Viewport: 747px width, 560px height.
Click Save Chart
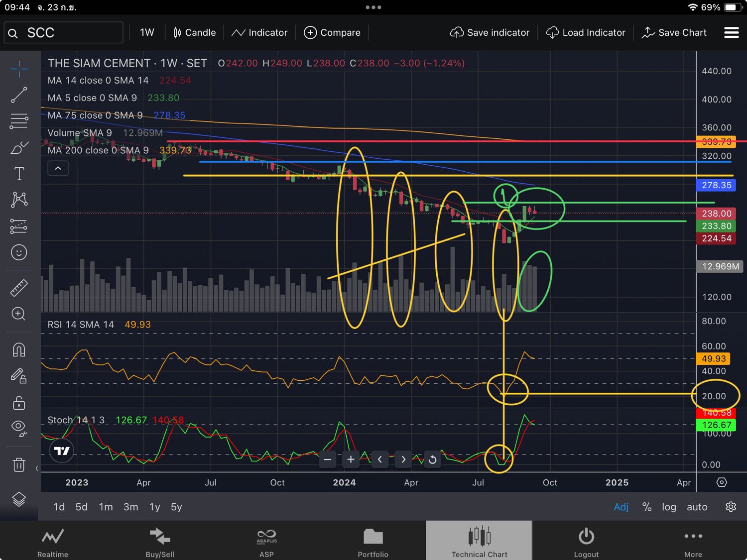click(x=674, y=32)
